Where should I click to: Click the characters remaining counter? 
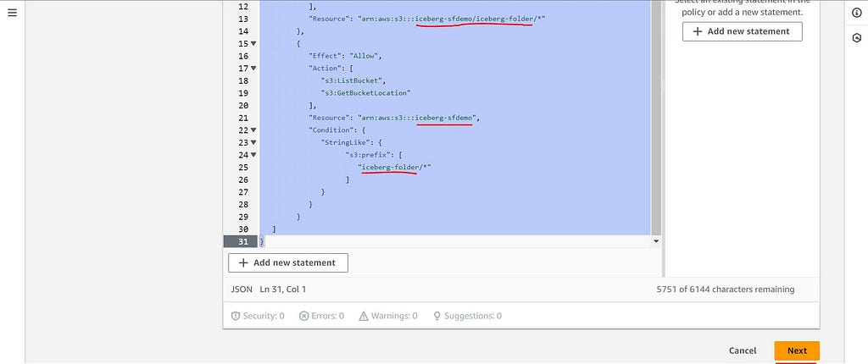tap(726, 290)
